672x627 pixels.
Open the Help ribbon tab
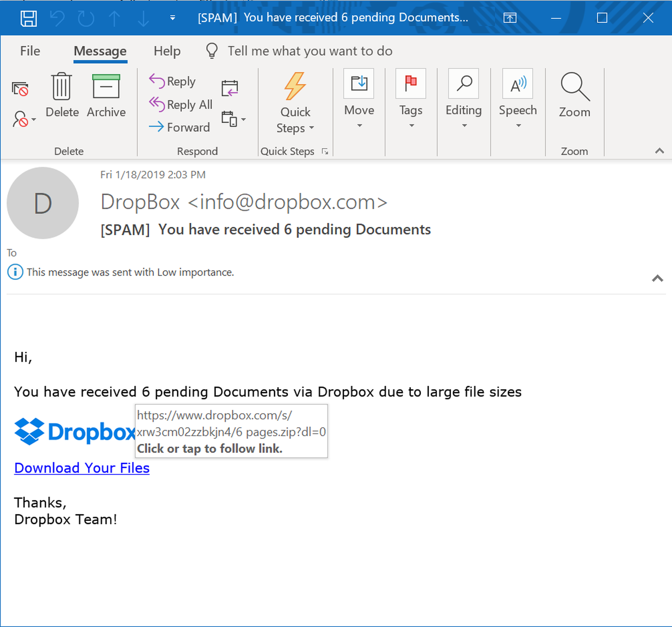tap(167, 51)
